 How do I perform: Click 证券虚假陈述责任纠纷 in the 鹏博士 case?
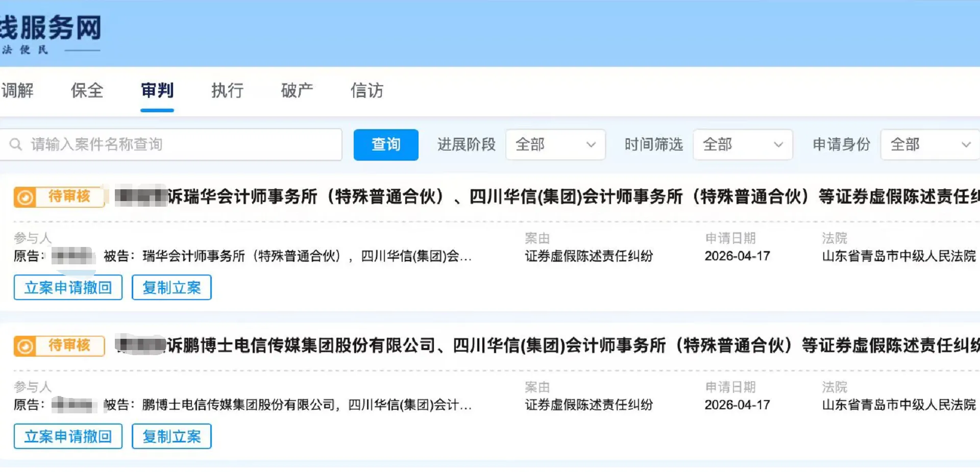[589, 405]
